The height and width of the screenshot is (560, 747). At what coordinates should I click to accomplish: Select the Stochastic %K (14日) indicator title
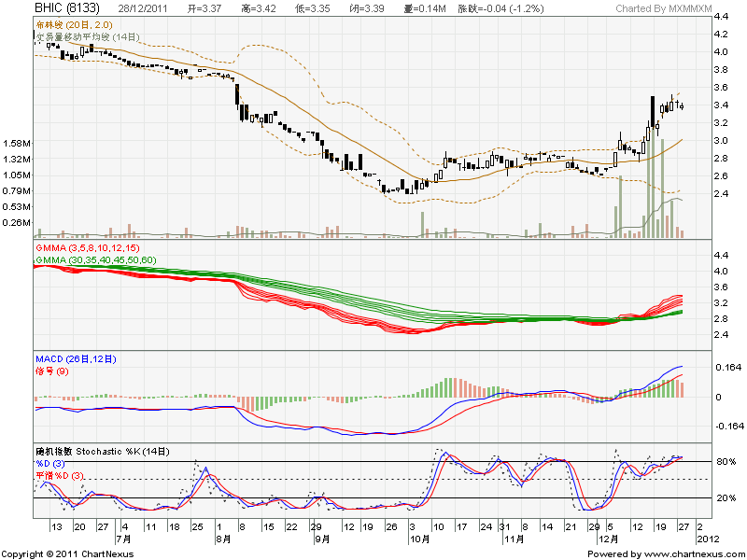pos(103,451)
